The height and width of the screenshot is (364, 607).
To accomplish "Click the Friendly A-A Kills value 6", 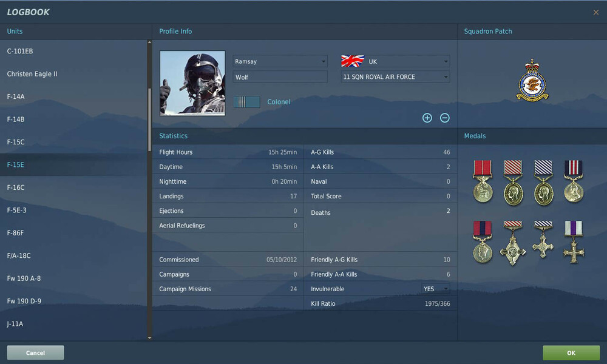I will 449,274.
